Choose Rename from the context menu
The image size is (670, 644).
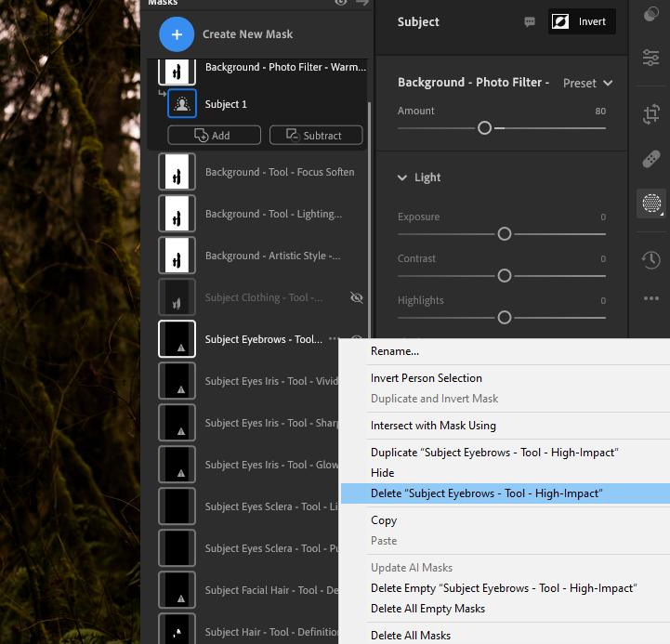(395, 351)
